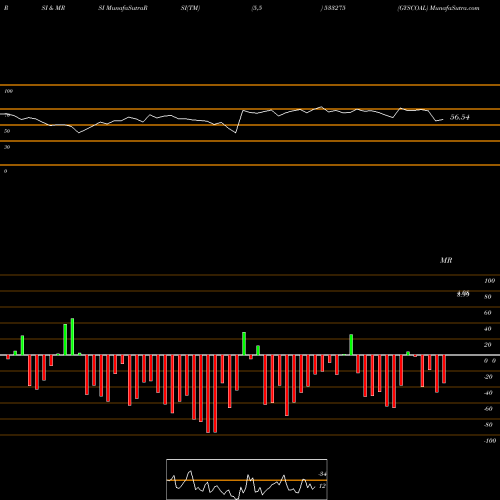Click the -60 label on MR axis
The image size is (500, 500).
pos(488,409)
